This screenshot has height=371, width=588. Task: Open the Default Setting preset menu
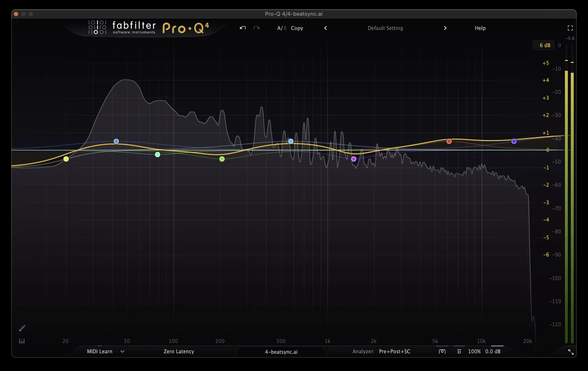pos(385,28)
